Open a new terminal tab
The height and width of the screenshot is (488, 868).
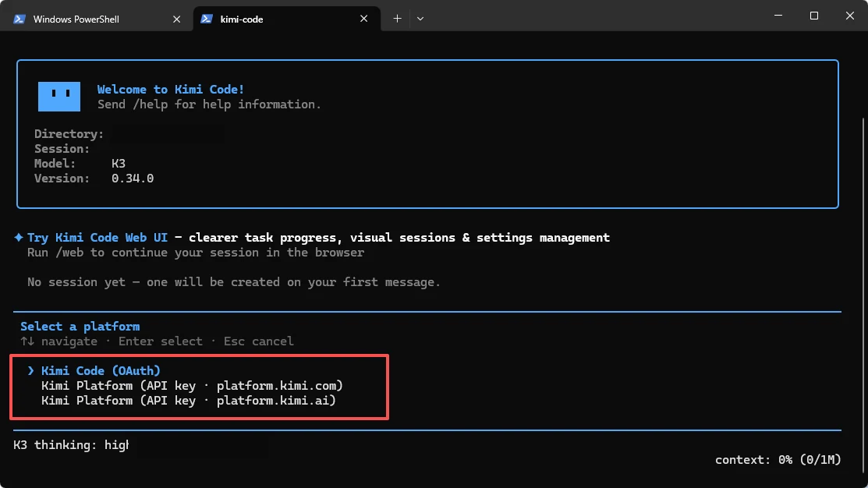(x=397, y=19)
